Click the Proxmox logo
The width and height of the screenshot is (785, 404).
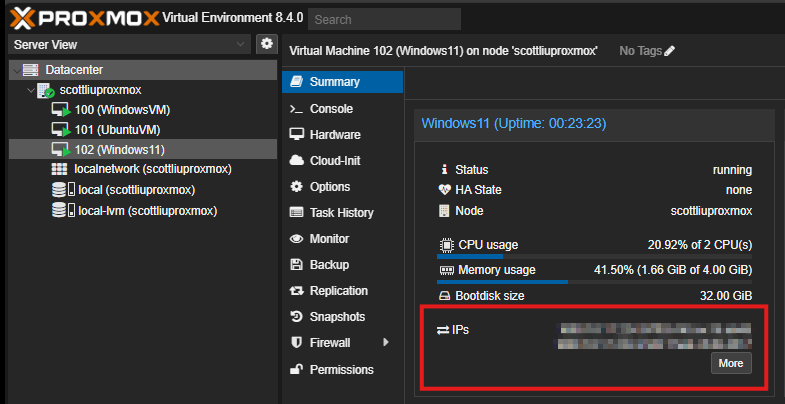[84, 19]
